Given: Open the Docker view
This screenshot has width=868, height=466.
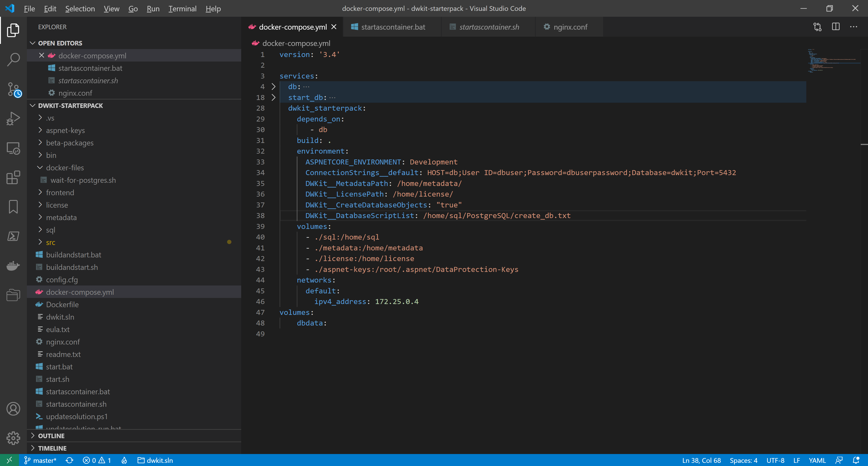Looking at the screenshot, I should coord(13,266).
